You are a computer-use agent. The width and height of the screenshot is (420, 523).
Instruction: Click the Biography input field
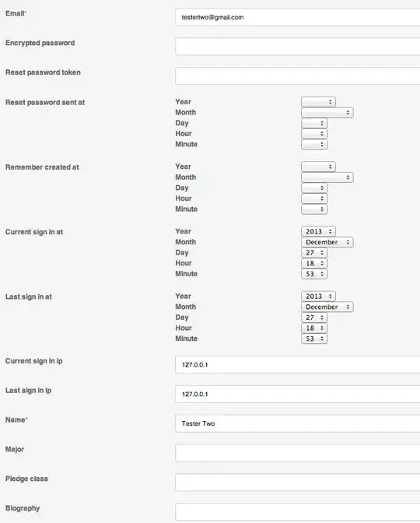[297, 511]
